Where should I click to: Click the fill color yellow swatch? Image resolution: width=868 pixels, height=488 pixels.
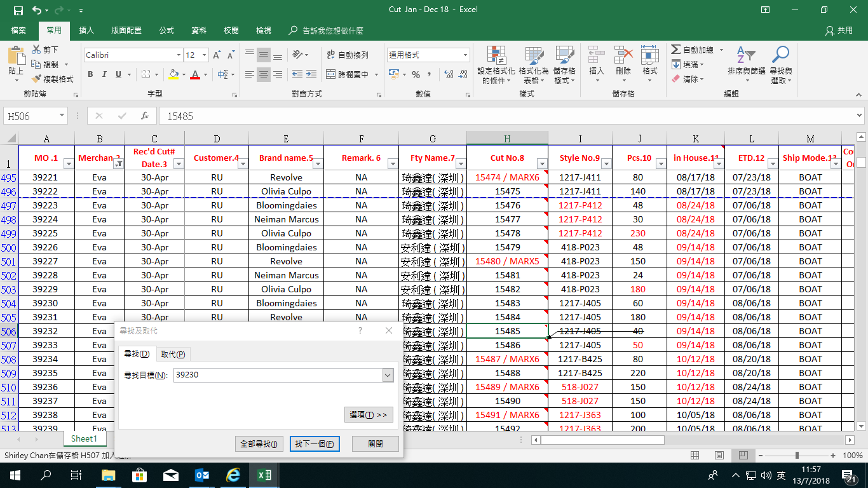coord(174,74)
